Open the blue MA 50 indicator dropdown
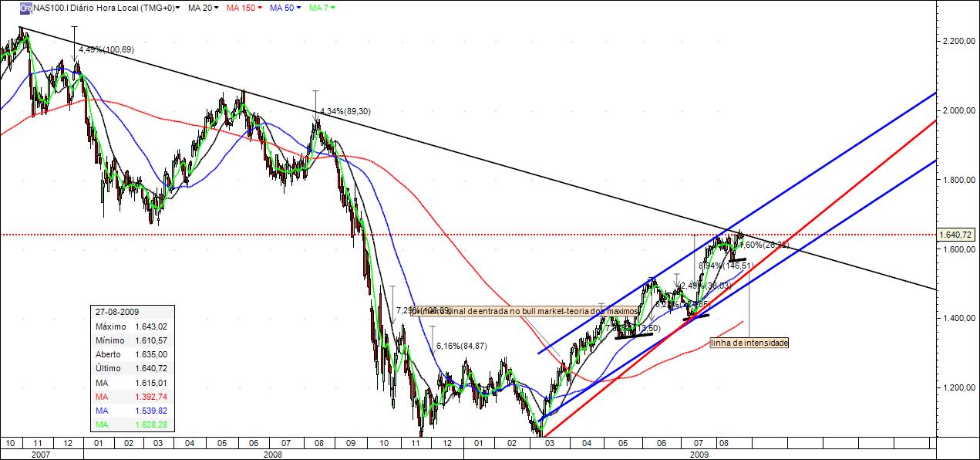The width and height of the screenshot is (980, 460). 285,8
